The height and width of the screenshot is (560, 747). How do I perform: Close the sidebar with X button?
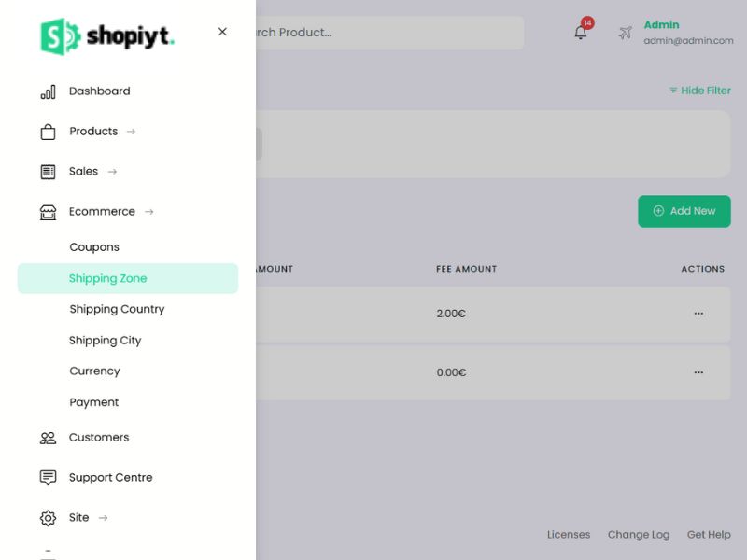click(222, 32)
